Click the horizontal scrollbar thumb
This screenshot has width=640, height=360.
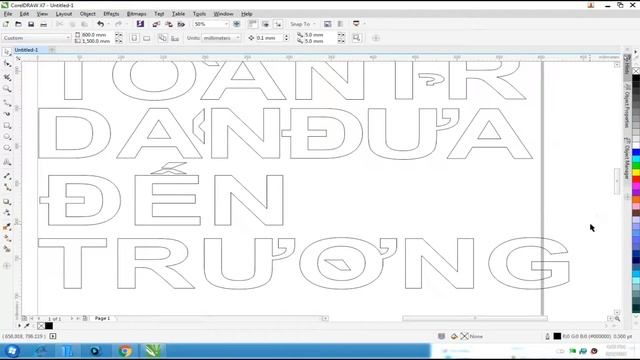tap(475, 318)
